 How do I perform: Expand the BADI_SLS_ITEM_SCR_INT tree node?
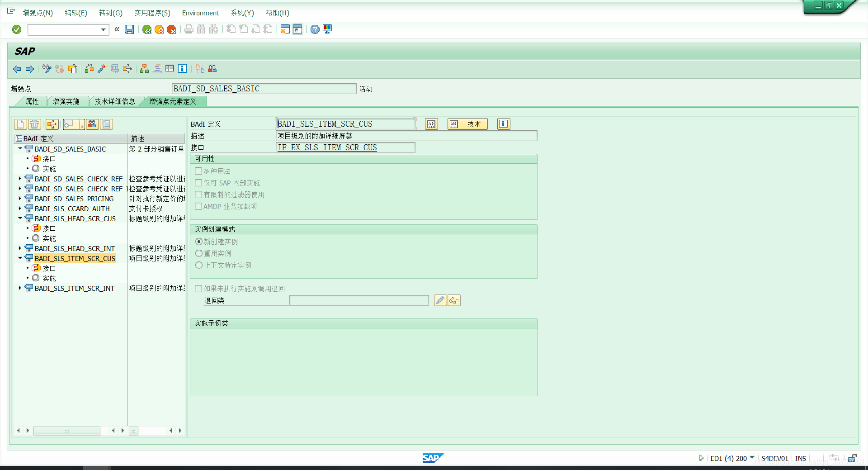(20, 288)
